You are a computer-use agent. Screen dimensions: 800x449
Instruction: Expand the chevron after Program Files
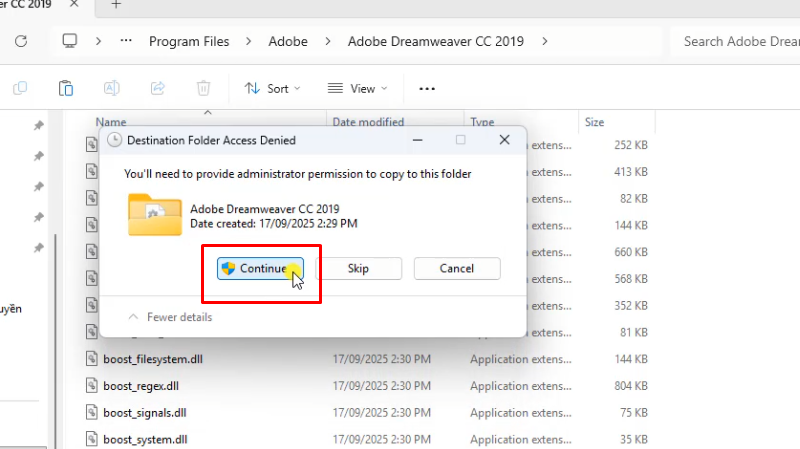(x=248, y=41)
